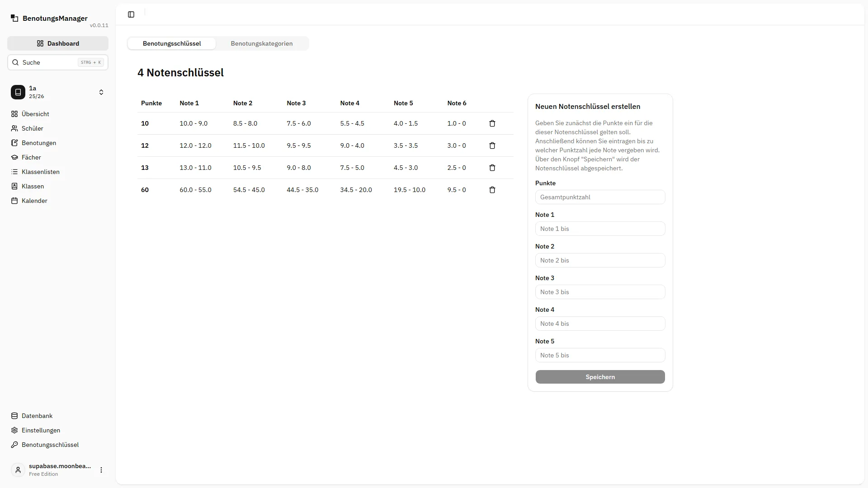Click the Punkte column header

[151, 103]
